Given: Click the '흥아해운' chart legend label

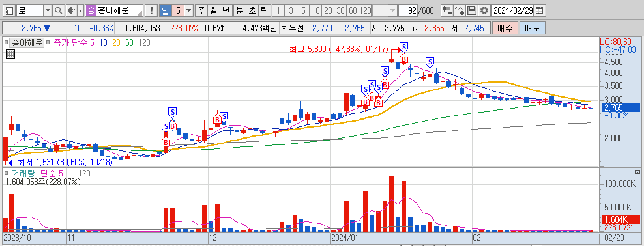Looking at the screenshot, I should pos(27,42).
